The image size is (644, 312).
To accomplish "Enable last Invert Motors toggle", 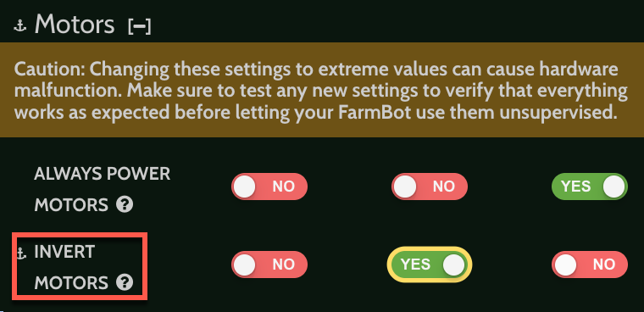I will click(x=590, y=265).
